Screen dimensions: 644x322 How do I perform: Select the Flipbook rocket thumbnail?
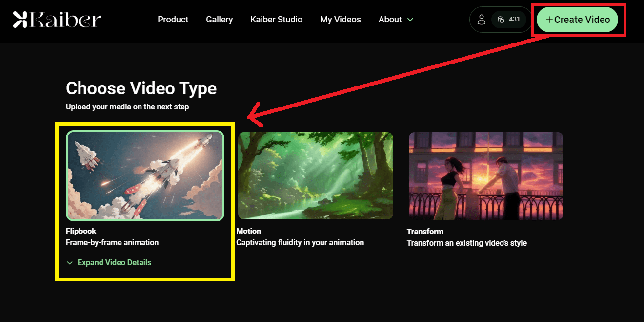[145, 176]
